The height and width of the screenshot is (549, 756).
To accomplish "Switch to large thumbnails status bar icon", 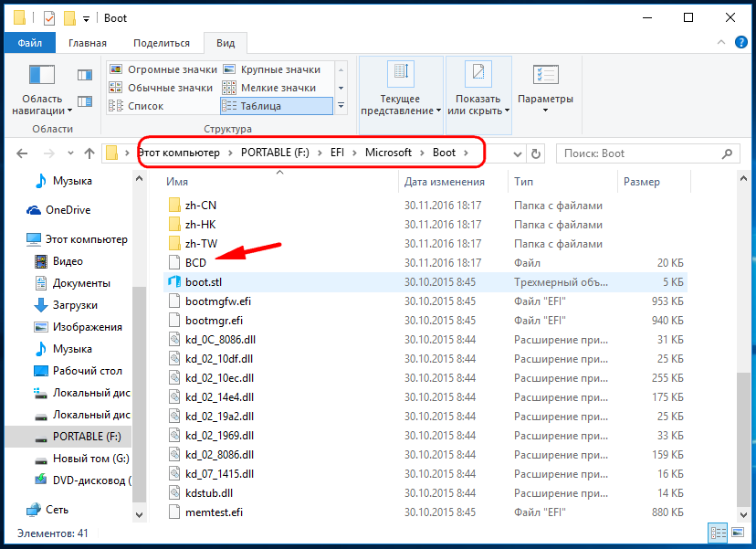I will tap(738, 533).
